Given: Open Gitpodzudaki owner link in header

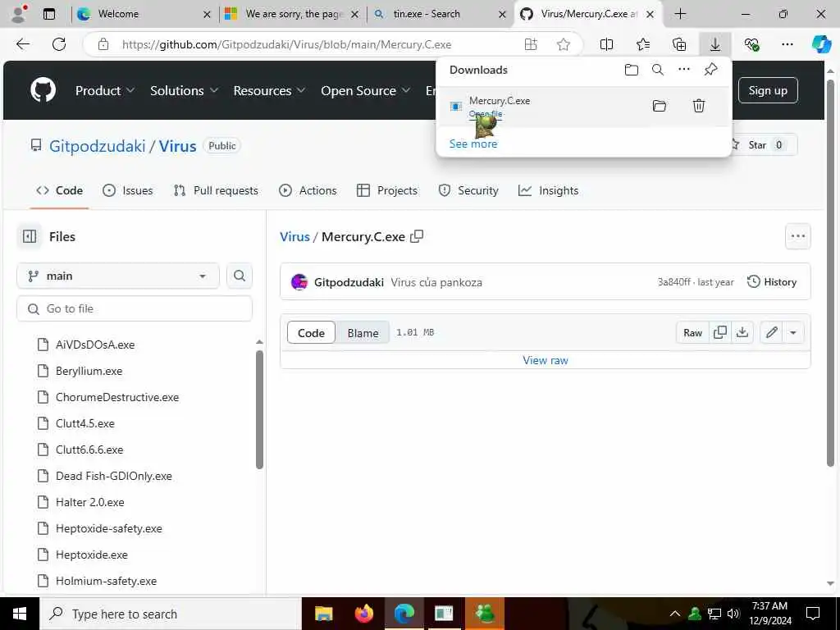Looking at the screenshot, I should click(x=98, y=146).
